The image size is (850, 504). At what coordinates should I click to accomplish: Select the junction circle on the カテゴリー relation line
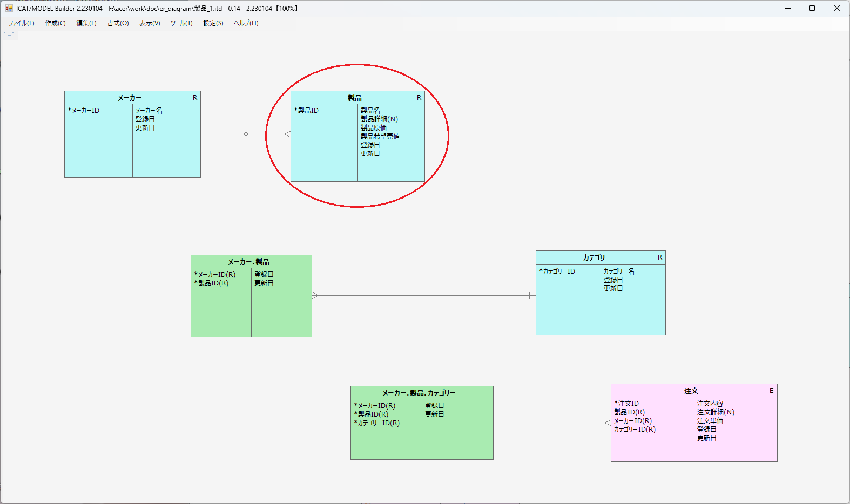pyautogui.click(x=422, y=295)
